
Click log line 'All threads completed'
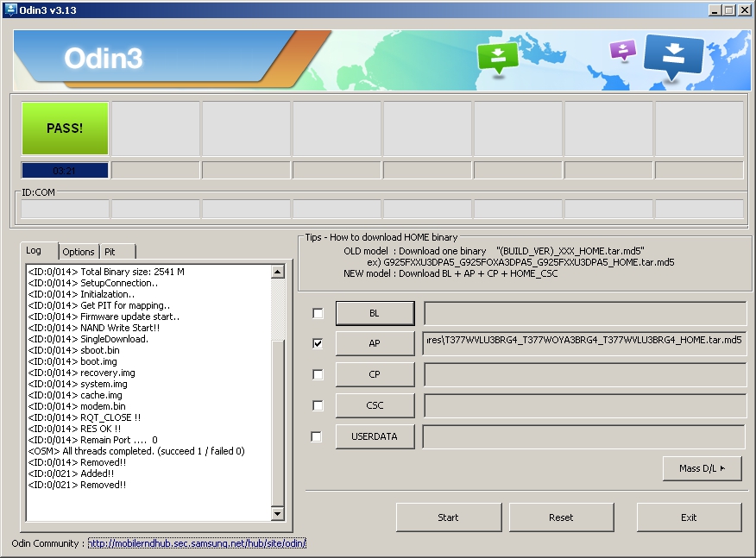click(136, 451)
